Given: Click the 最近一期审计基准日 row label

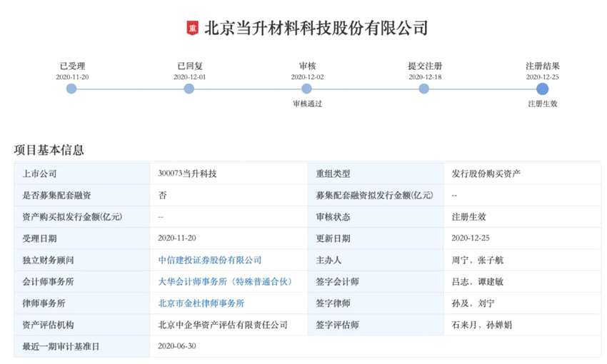Looking at the screenshot, I should (x=61, y=347).
